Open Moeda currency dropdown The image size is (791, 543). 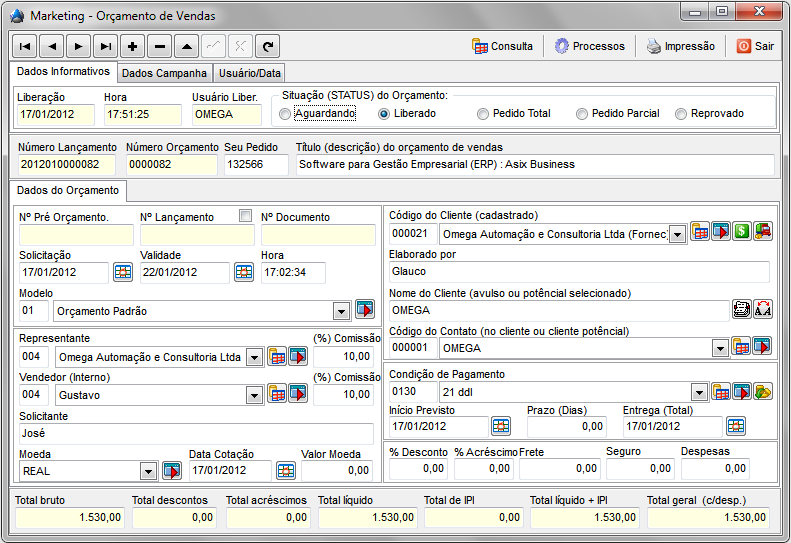pos(149,471)
